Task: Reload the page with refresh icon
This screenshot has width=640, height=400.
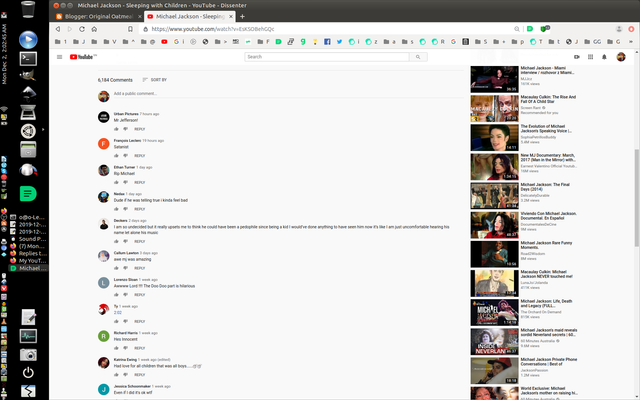Action: tap(82, 29)
